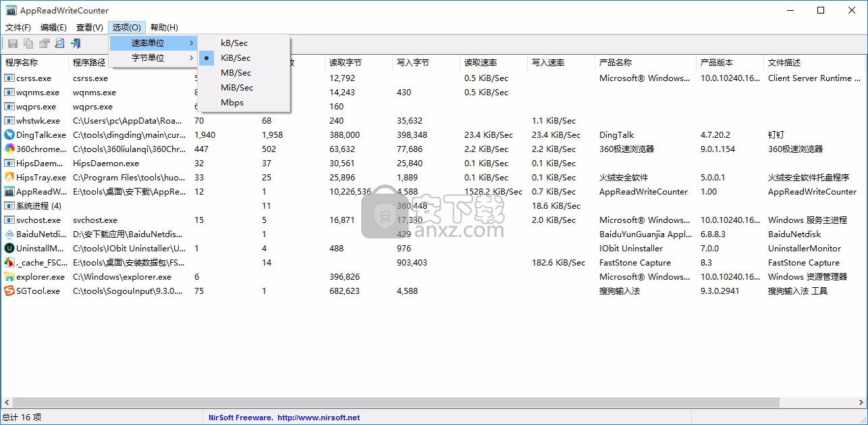Choose Mbps as speed unit
This screenshot has height=425, width=868.
[x=244, y=103]
